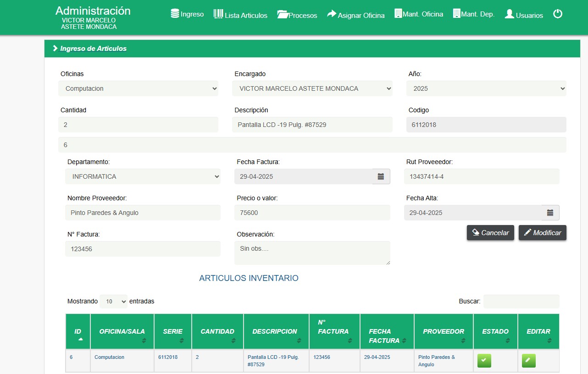The width and height of the screenshot is (588, 374).
Task: Click the Lista Articulos barcode icon
Action: pyautogui.click(x=218, y=14)
